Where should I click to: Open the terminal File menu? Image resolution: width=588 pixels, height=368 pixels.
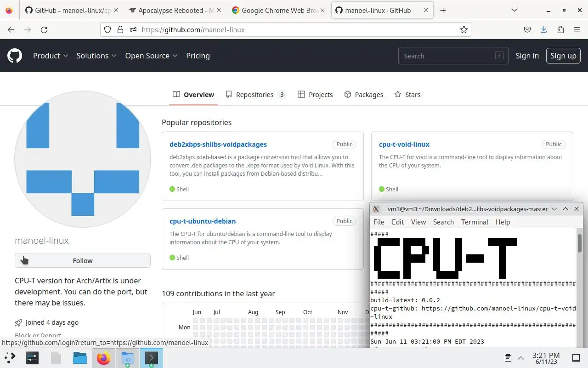click(x=379, y=222)
